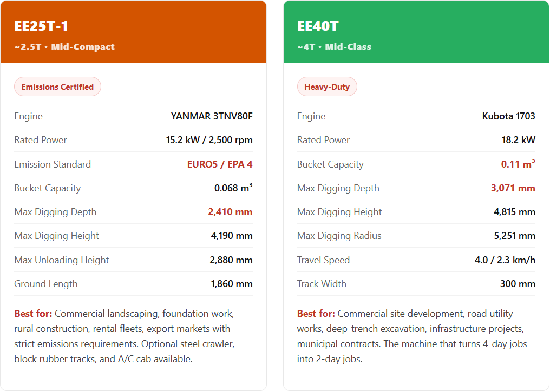Click the 4.0 / 2.3 km/h travel speed

pos(505,260)
